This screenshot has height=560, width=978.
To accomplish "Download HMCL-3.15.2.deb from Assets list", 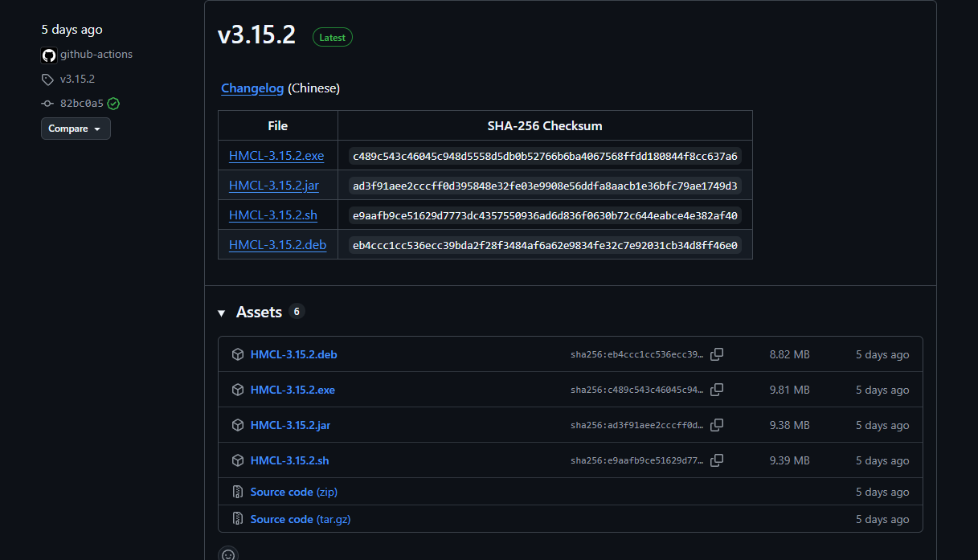I will point(294,354).
